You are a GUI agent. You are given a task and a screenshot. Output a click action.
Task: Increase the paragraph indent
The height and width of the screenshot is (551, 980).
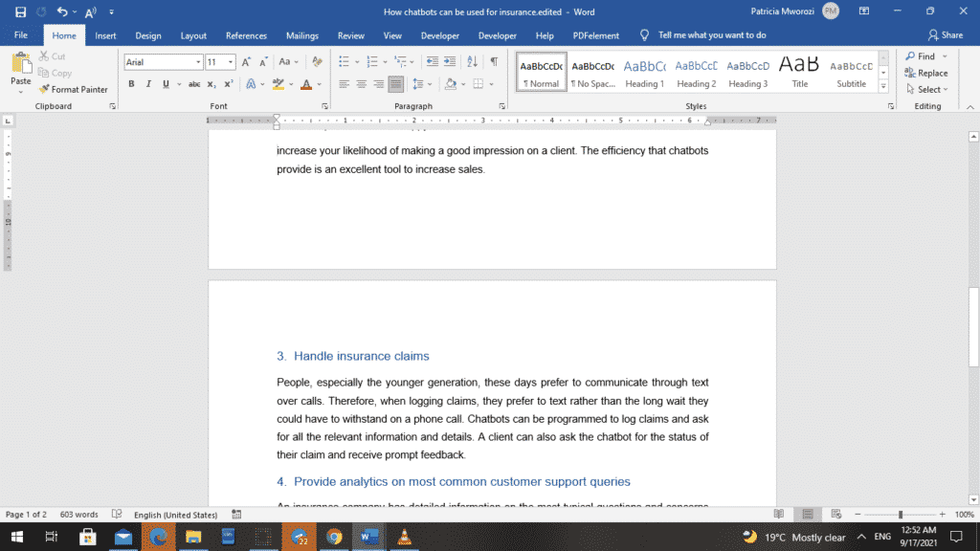451,61
